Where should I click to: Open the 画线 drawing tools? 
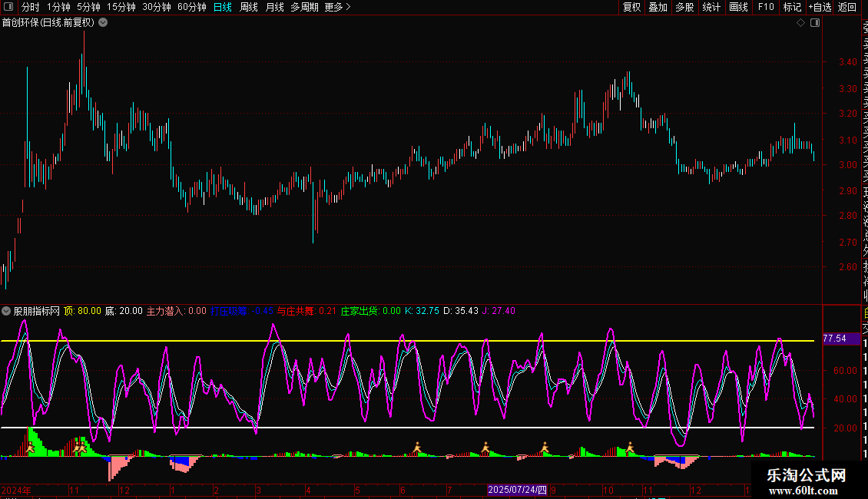click(738, 7)
